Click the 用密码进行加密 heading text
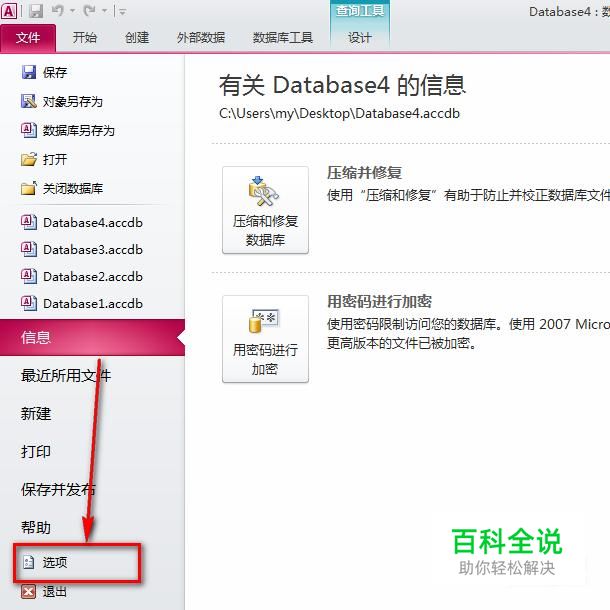The width and height of the screenshot is (610, 610). [379, 301]
